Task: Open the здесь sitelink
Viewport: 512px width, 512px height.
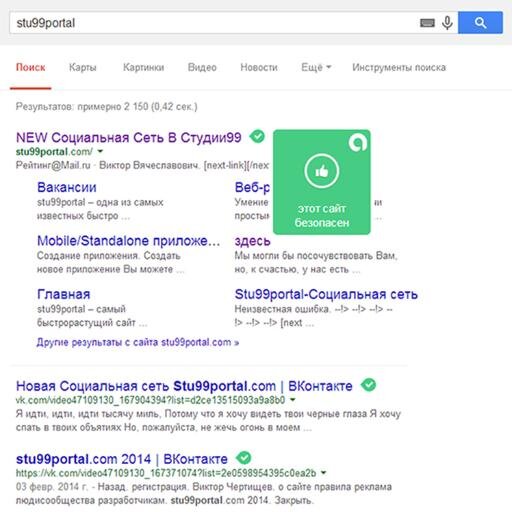Action: pos(252,241)
